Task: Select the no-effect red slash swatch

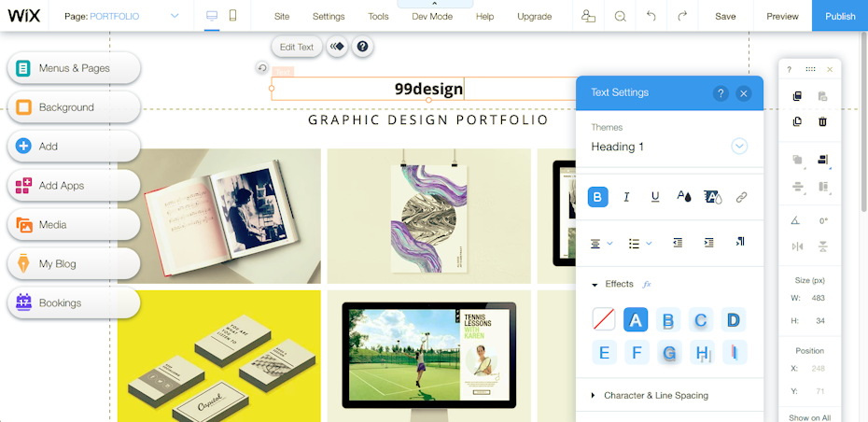Action: [x=603, y=319]
